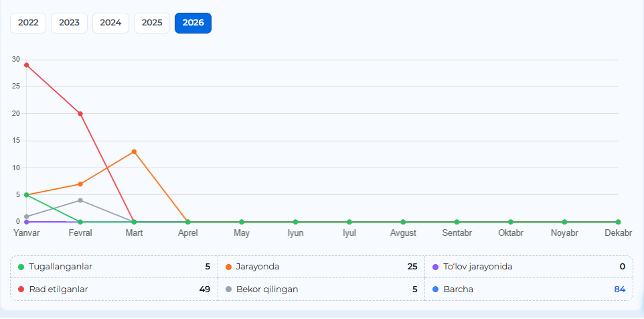Click blue dot beside Barcha legend
This screenshot has height=319, width=644.
[x=436, y=290]
